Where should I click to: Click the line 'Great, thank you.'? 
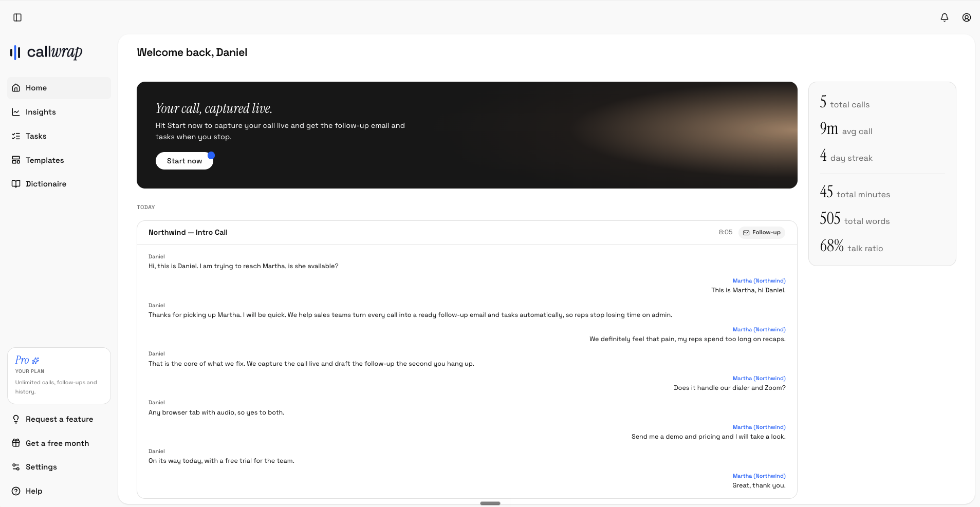[x=759, y=485]
